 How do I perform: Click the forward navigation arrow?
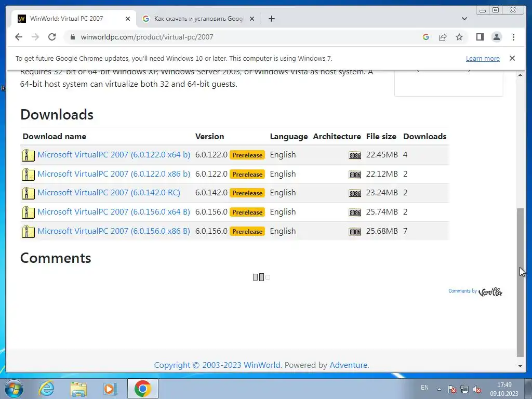35,37
